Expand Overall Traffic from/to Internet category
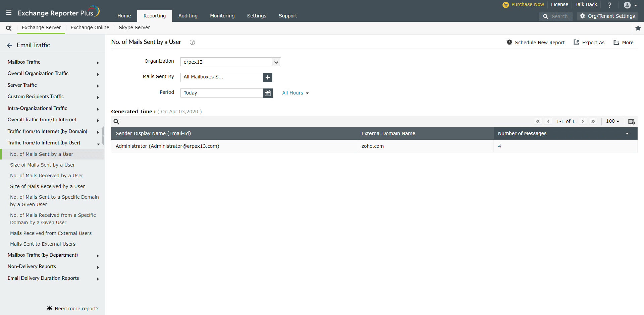Viewport: 644px width, 315px height. tap(98, 120)
